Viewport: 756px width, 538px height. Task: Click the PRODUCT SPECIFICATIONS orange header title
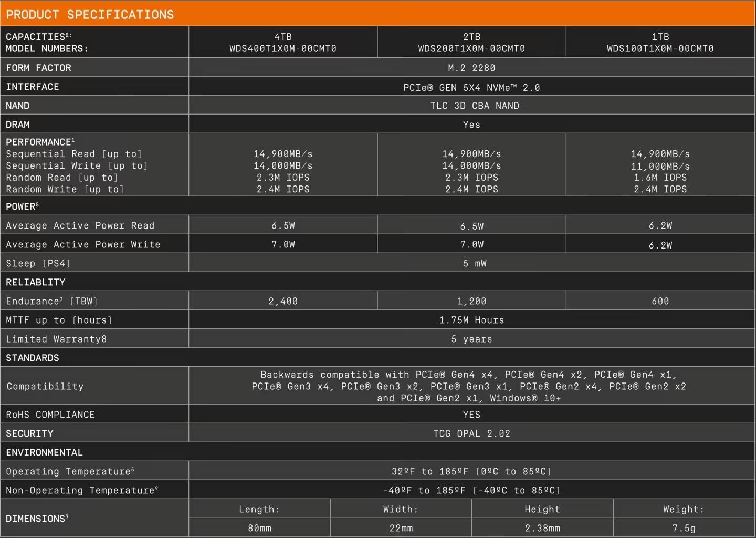click(x=90, y=14)
